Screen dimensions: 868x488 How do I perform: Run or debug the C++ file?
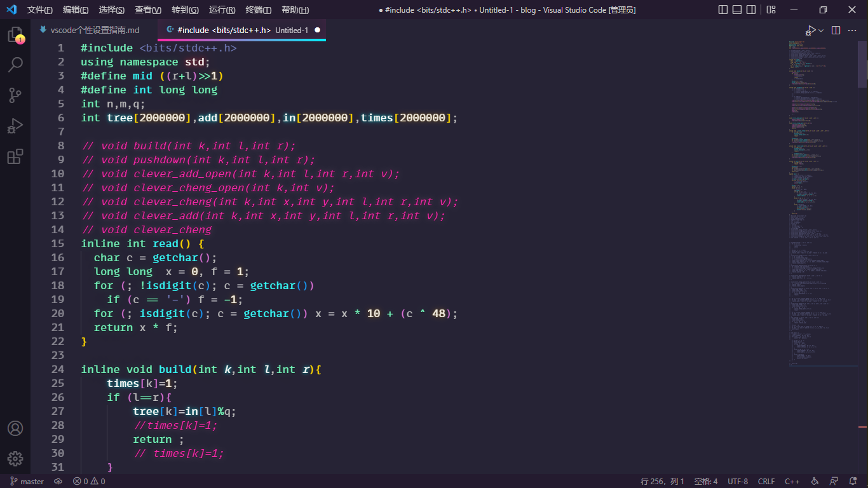(x=810, y=30)
